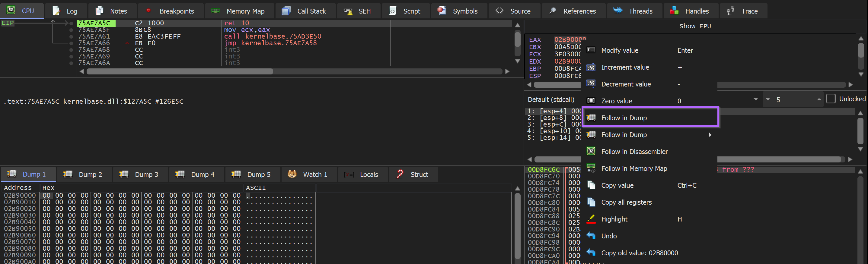Open the Watch 1 tab
Image resolution: width=868 pixels, height=264 pixels.
(309, 174)
